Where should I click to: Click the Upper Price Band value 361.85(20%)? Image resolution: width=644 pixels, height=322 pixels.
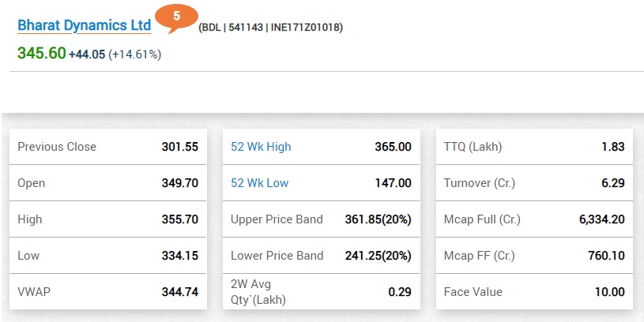tap(378, 219)
